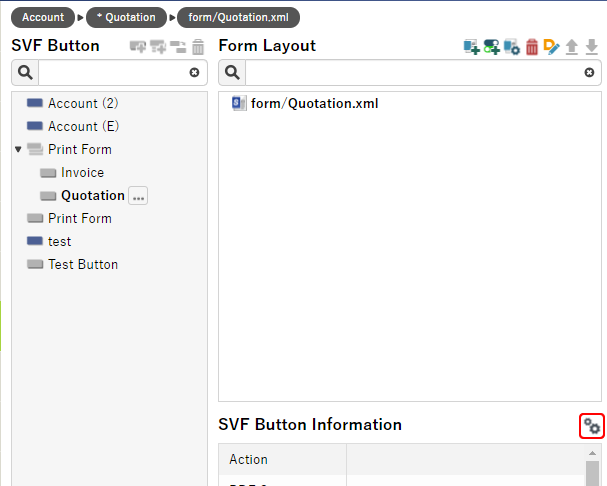
Task: Go to Account breadcrumb
Action: [x=43, y=17]
